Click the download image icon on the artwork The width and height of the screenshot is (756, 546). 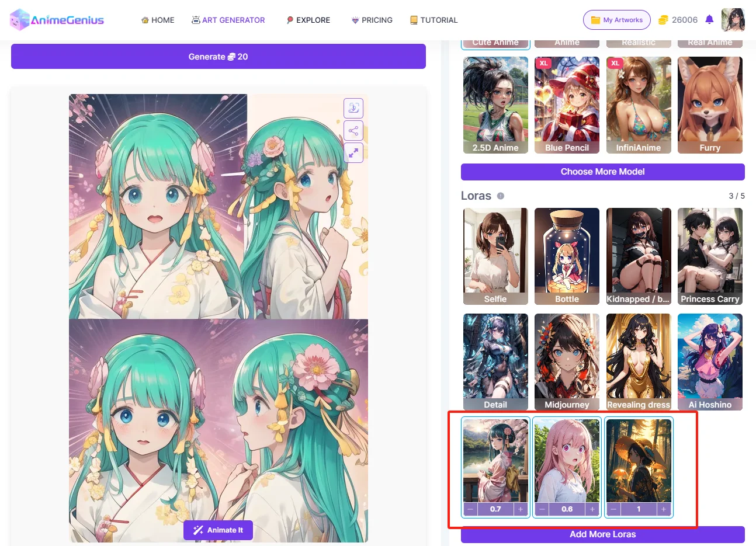point(353,108)
